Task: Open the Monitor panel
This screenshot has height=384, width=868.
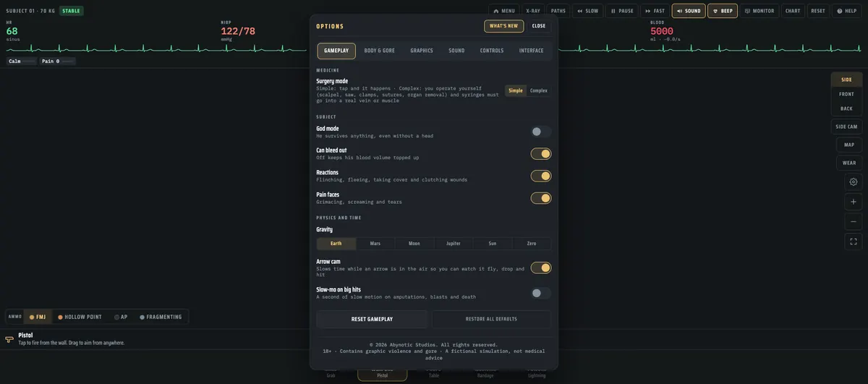Action: (759, 11)
